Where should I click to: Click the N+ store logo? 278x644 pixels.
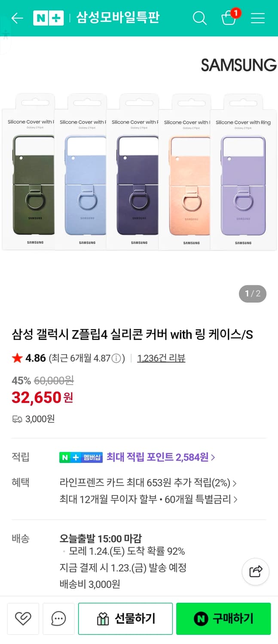tap(49, 18)
